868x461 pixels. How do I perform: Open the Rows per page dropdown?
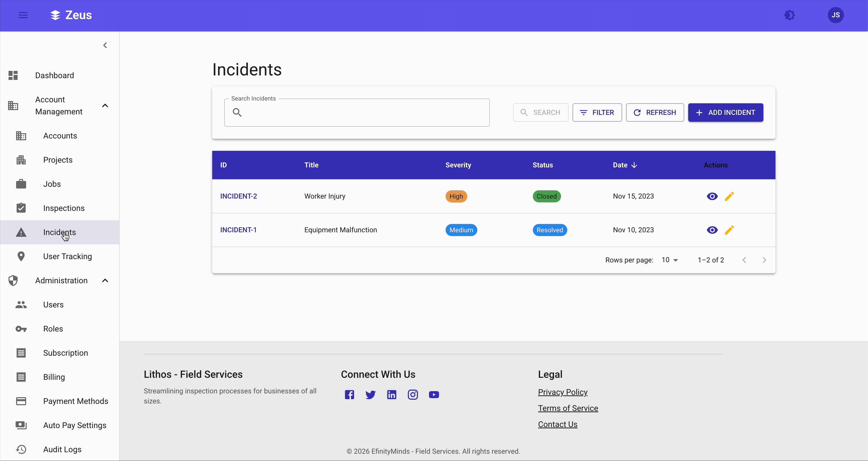pyautogui.click(x=670, y=260)
